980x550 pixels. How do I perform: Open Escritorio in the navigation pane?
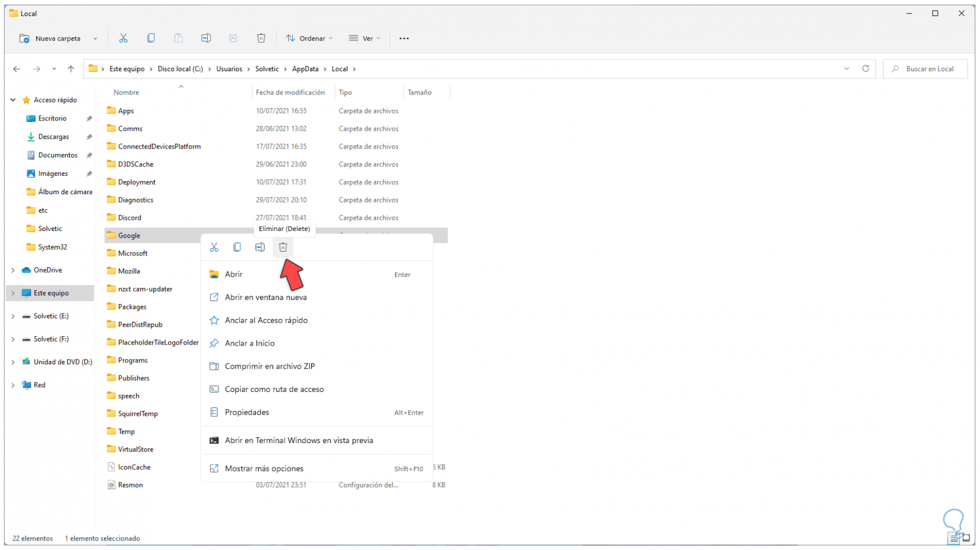pyautogui.click(x=52, y=118)
